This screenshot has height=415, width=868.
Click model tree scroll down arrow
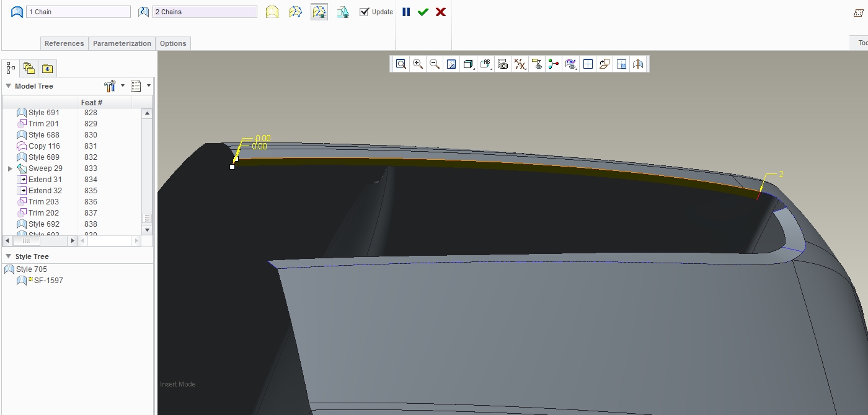pos(147,230)
